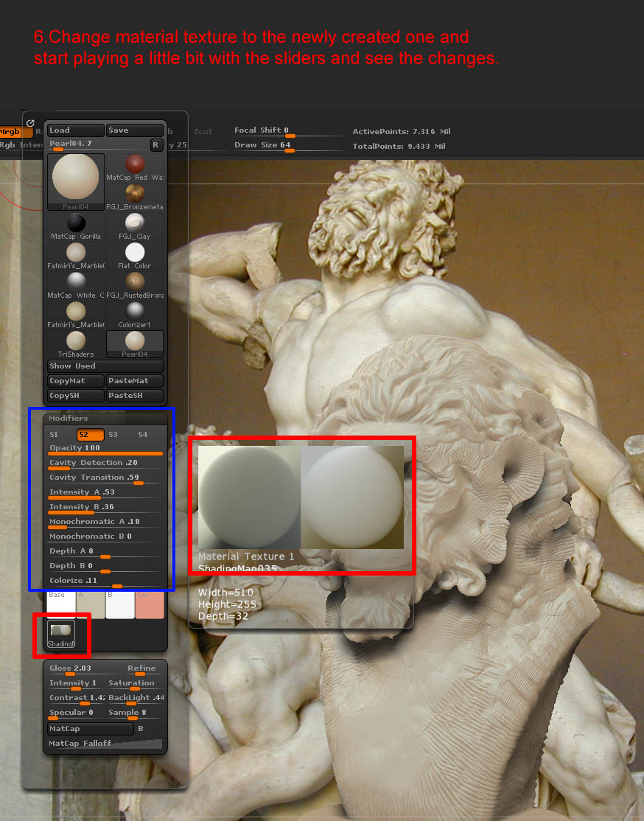Open the ShadingMap material texture slot
Image resolution: width=644 pixels, height=821 pixels.
coord(61,634)
